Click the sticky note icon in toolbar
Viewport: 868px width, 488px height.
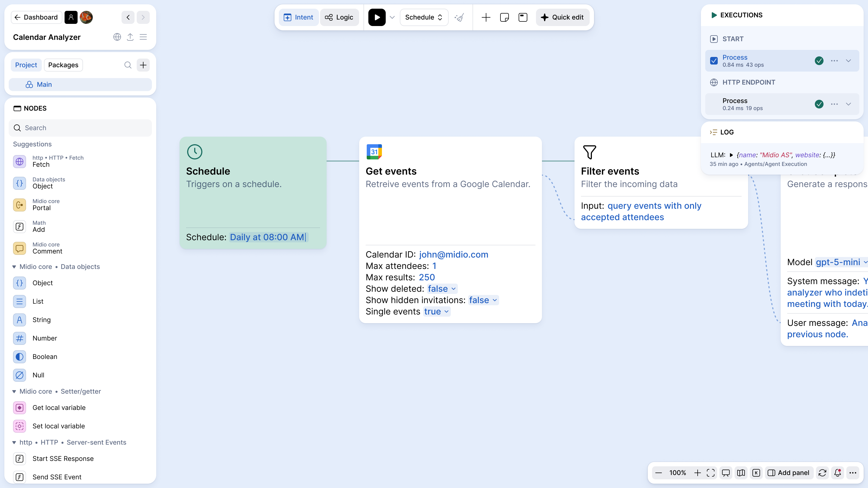tap(505, 17)
